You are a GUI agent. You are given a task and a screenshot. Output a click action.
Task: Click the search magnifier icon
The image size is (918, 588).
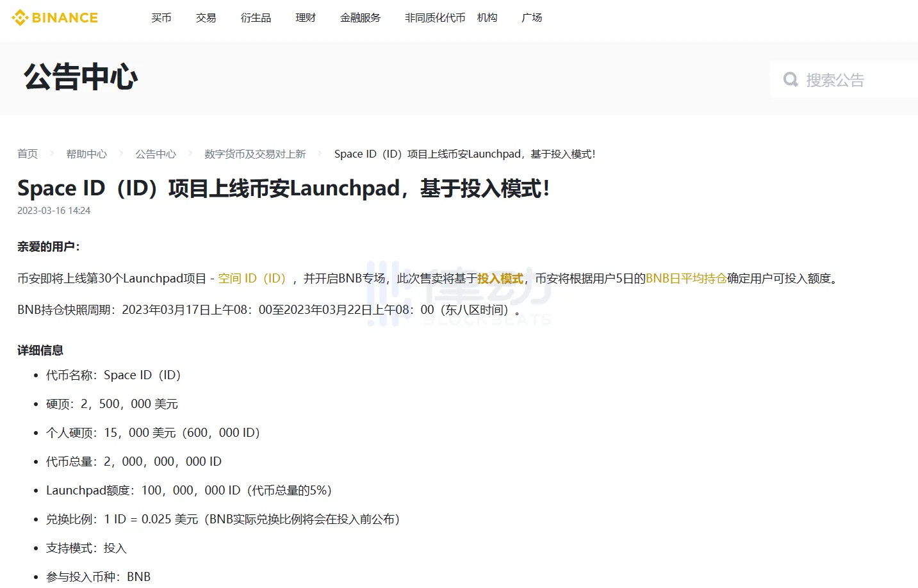tap(791, 79)
